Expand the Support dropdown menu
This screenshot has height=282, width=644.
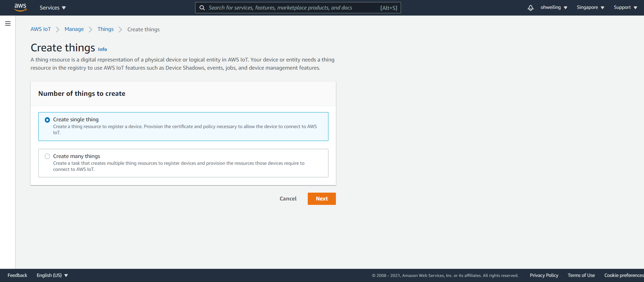pyautogui.click(x=625, y=7)
